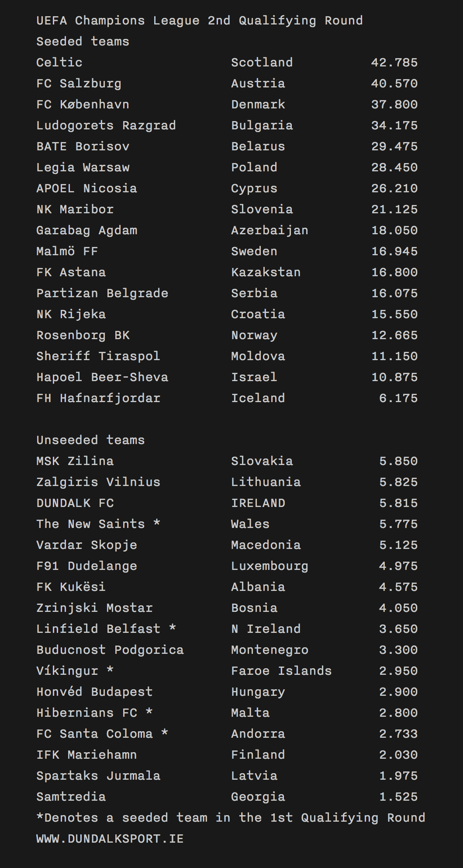463x868 pixels.
Task: Click the 'Unseeded teams' heading
Action: click(x=90, y=440)
